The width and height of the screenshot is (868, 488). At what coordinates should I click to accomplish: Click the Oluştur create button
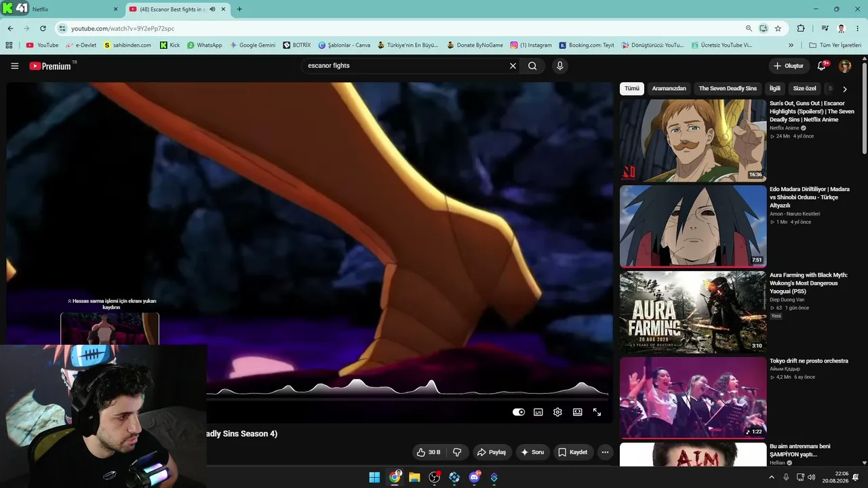pos(789,66)
